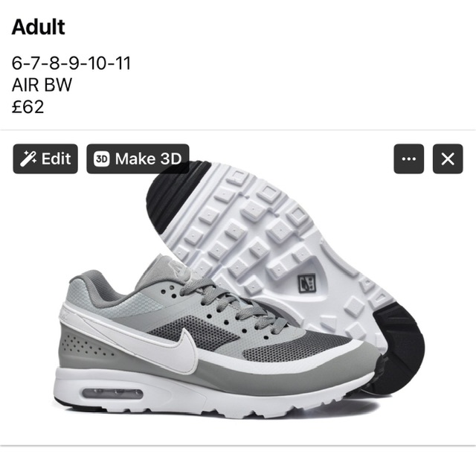Click the 3D badge icon

point(101,159)
